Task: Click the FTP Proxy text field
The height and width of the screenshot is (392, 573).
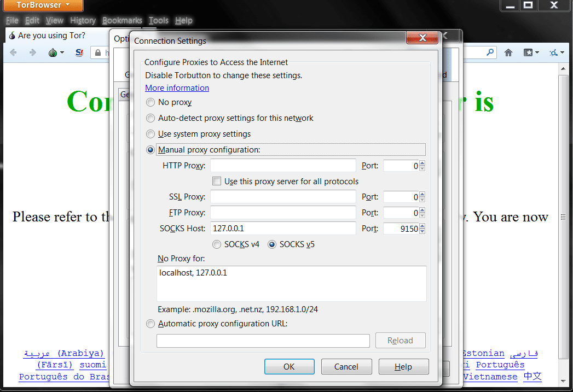Action: pyautogui.click(x=283, y=213)
